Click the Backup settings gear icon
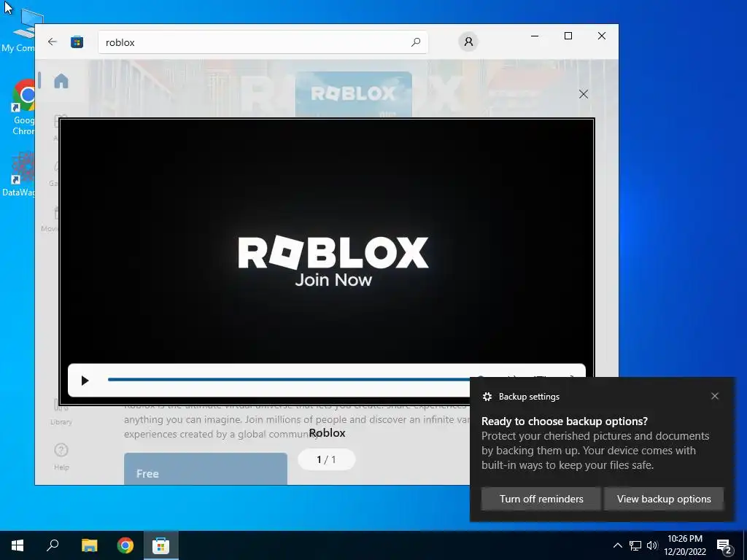The height and width of the screenshot is (560, 747). [487, 397]
